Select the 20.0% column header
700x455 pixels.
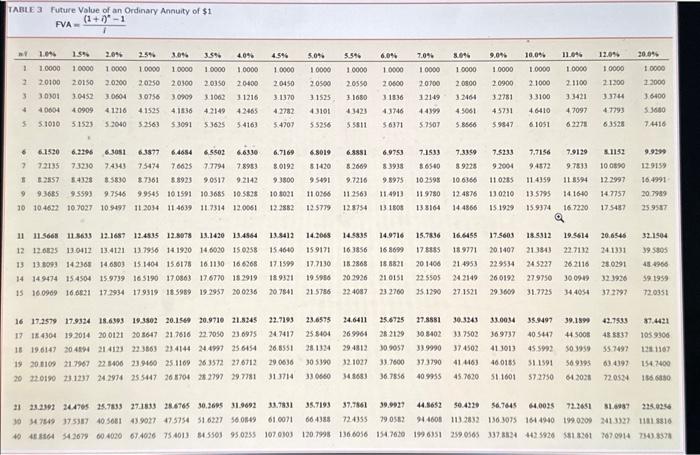(x=647, y=54)
